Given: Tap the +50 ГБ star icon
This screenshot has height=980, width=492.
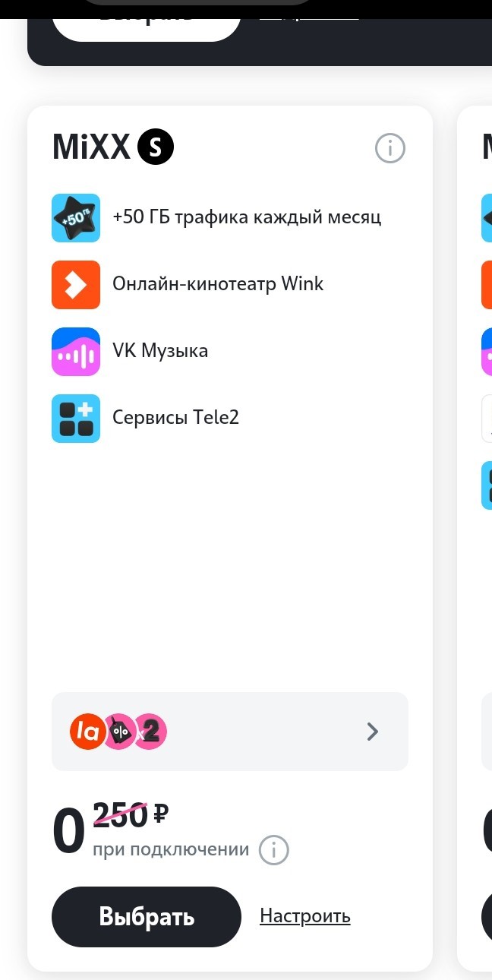Looking at the screenshot, I should (x=76, y=218).
